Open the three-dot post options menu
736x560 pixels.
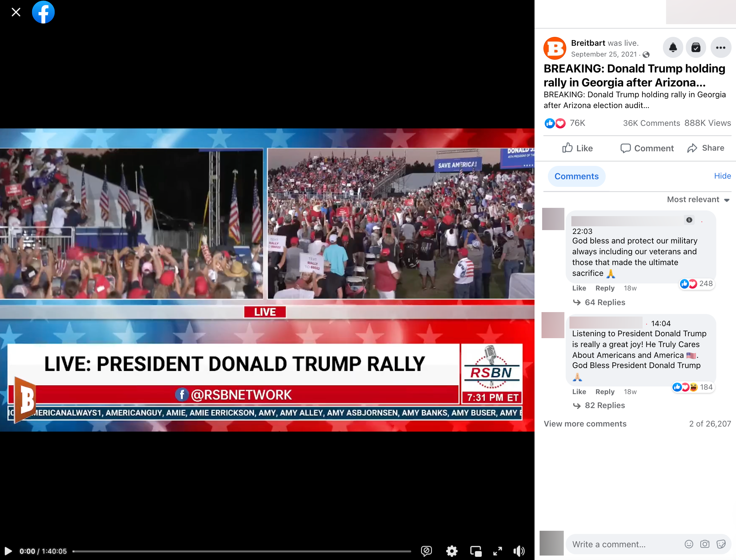pos(720,48)
